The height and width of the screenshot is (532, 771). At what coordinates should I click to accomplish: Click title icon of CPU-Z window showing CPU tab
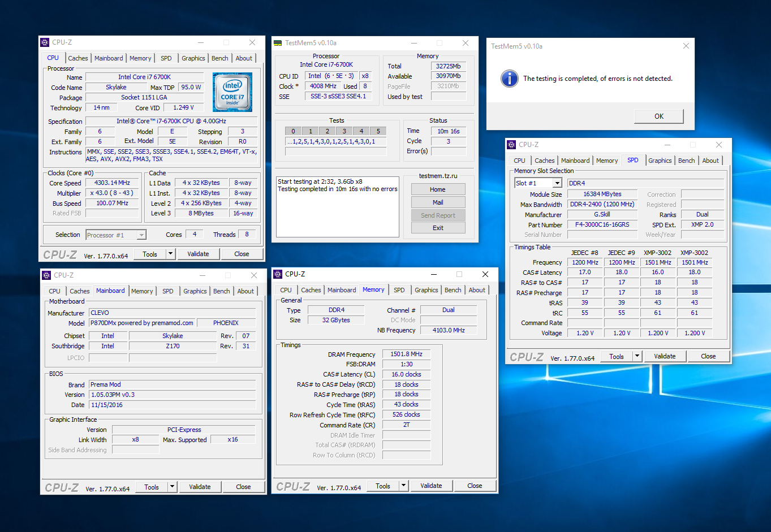(45, 42)
